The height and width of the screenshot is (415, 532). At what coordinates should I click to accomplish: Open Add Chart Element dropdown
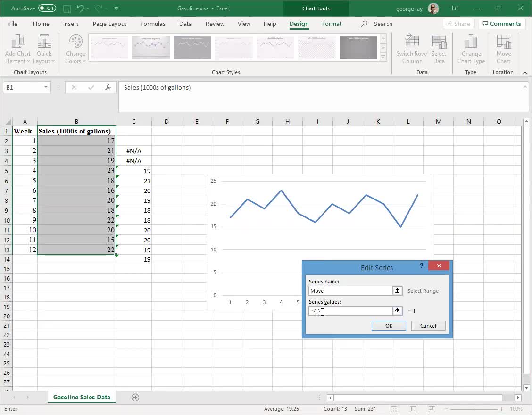17,49
